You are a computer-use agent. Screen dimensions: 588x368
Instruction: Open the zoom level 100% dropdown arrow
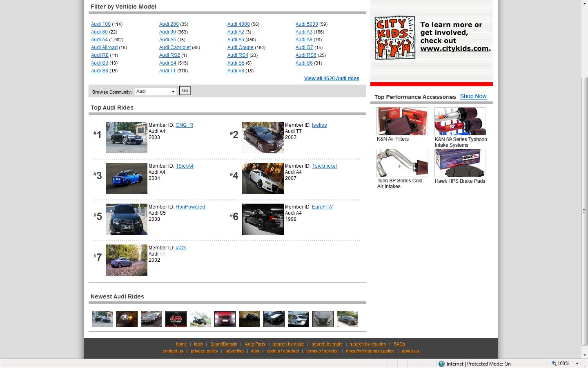577,364
